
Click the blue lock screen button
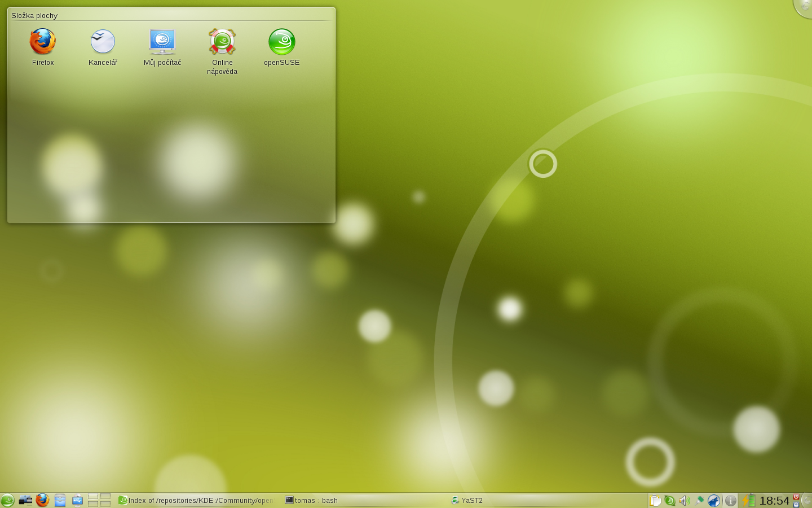click(796, 504)
